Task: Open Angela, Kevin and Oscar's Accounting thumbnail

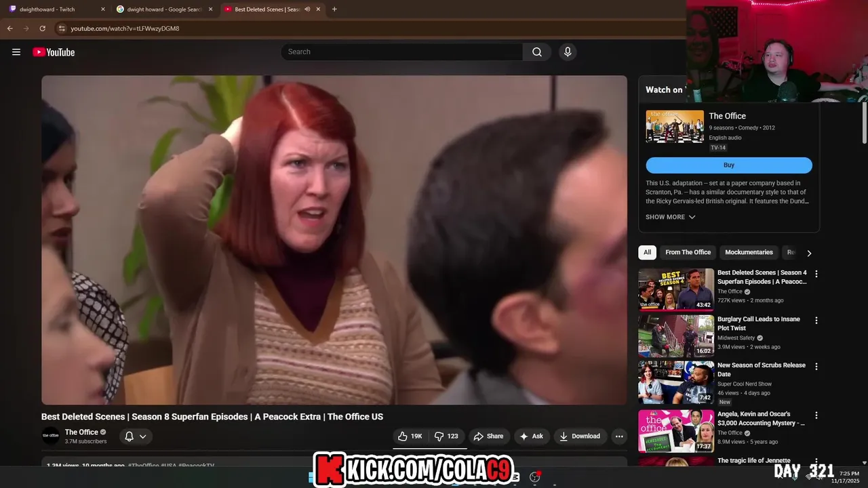Action: tap(676, 431)
